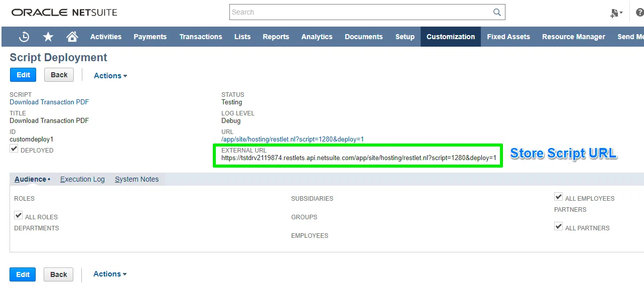This screenshot has width=644, height=285.
Task: Open the Setup menu
Action: click(x=405, y=37)
